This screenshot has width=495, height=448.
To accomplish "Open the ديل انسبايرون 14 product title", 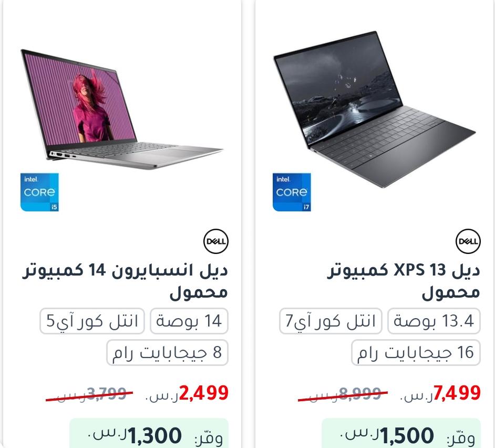I will tap(125, 281).
